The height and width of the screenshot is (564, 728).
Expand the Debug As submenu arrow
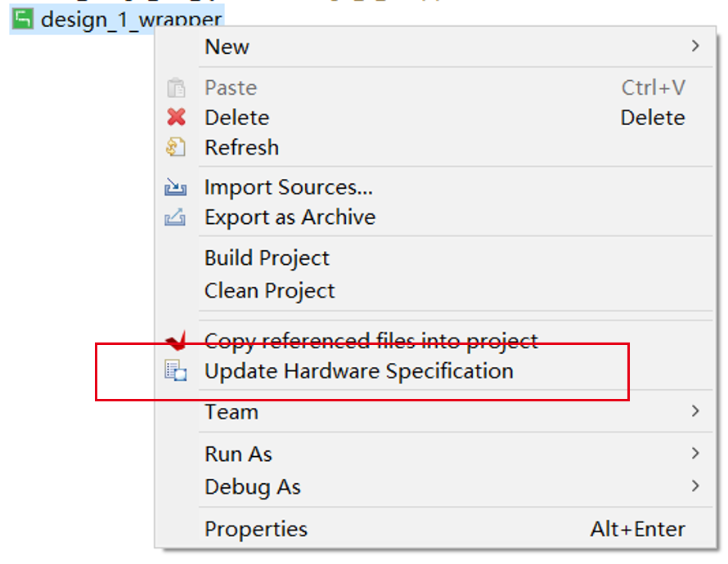[695, 486]
